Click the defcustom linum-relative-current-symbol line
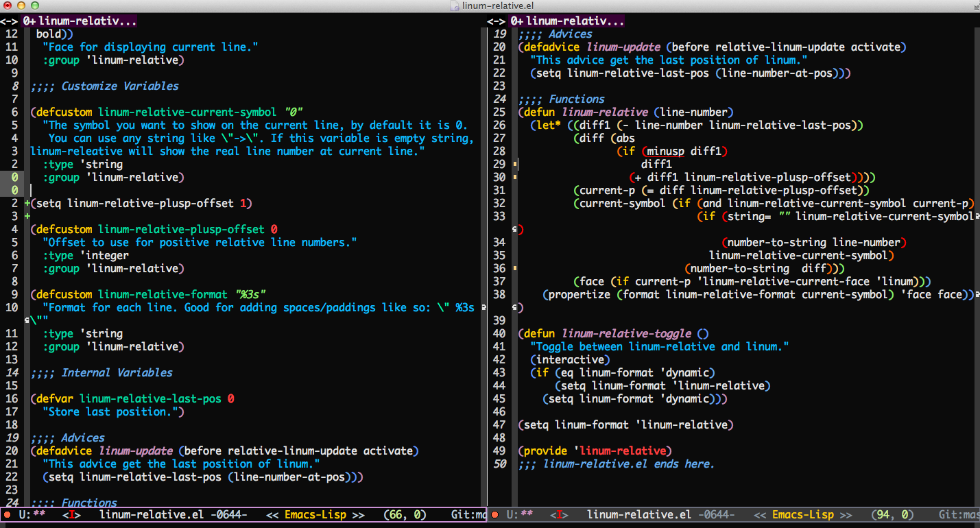 pyautogui.click(x=167, y=112)
